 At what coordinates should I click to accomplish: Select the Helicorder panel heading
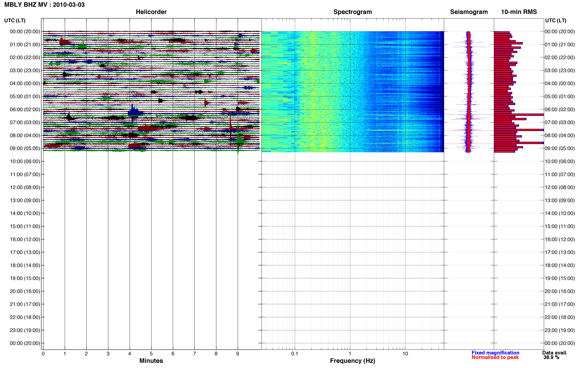(x=151, y=12)
